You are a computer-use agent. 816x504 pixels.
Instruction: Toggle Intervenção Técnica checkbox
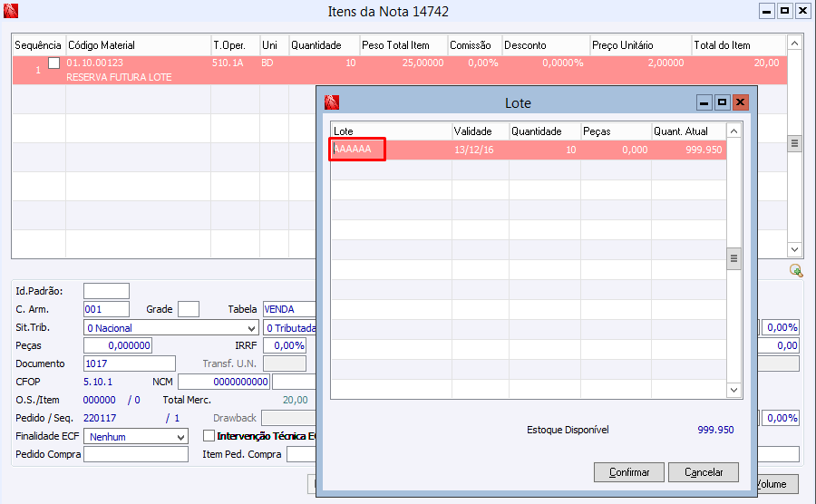coord(209,435)
